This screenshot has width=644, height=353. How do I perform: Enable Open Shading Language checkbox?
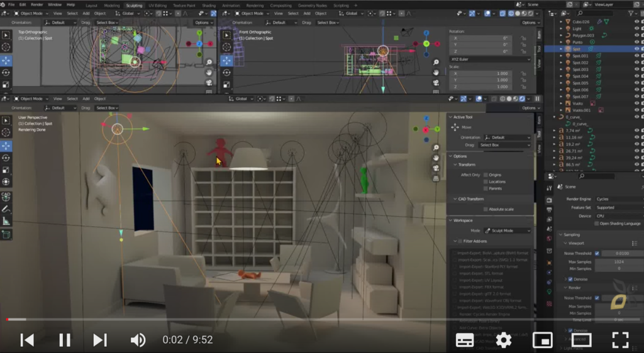pos(596,224)
